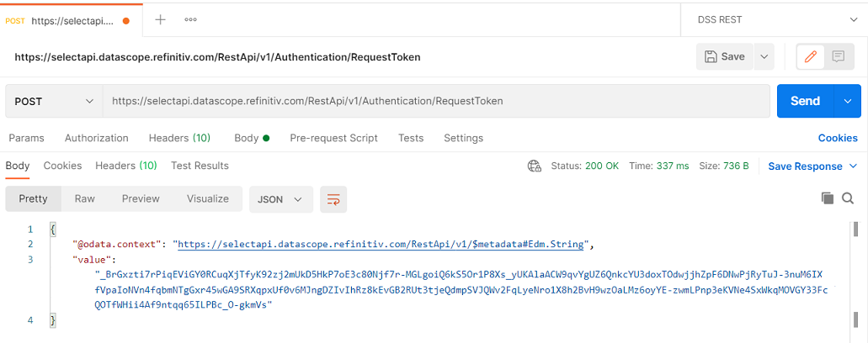Open the Tests tab
Screen dimensions: 868x343
(x=411, y=138)
